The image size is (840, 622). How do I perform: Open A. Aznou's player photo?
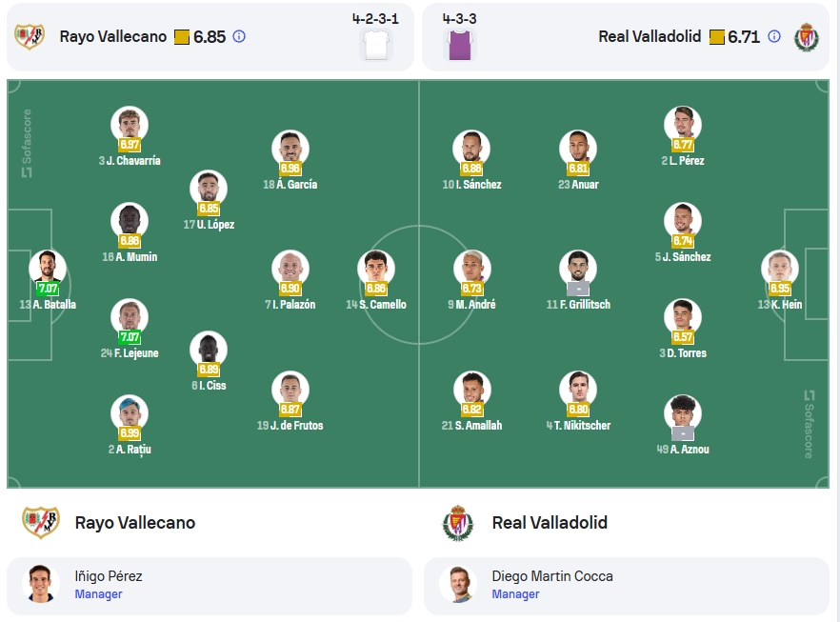coord(683,412)
